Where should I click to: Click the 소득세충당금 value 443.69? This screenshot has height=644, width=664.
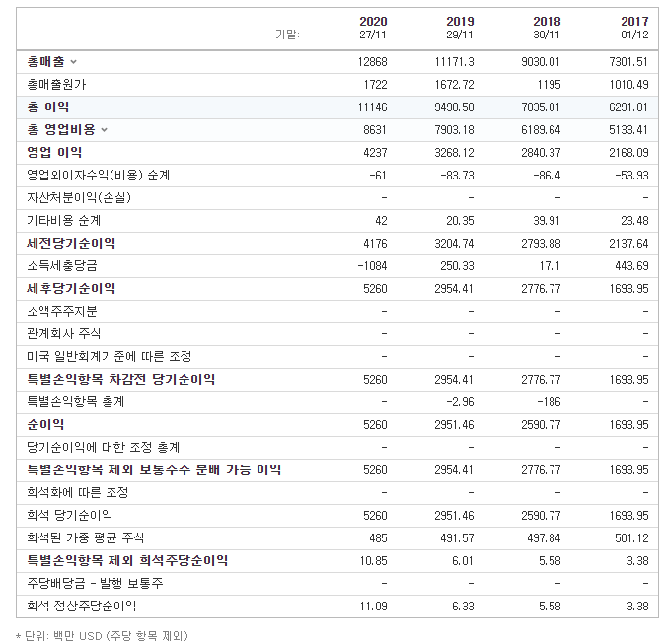click(631, 266)
